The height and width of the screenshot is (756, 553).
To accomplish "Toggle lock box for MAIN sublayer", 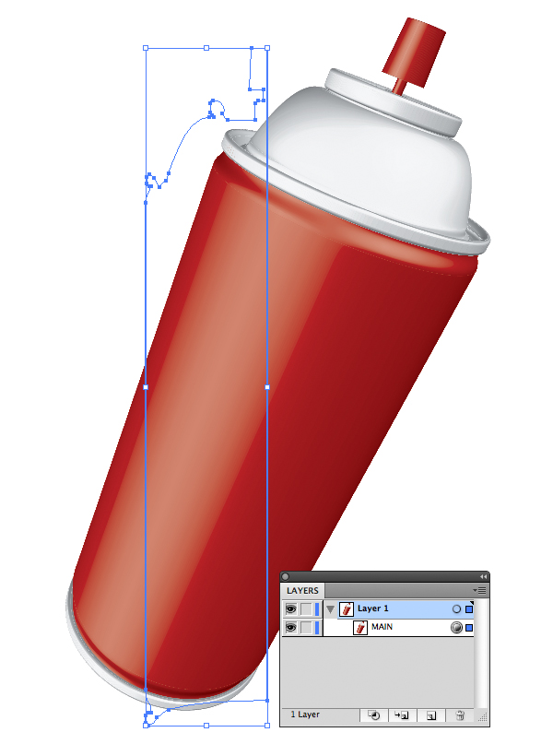I will 307,628.
